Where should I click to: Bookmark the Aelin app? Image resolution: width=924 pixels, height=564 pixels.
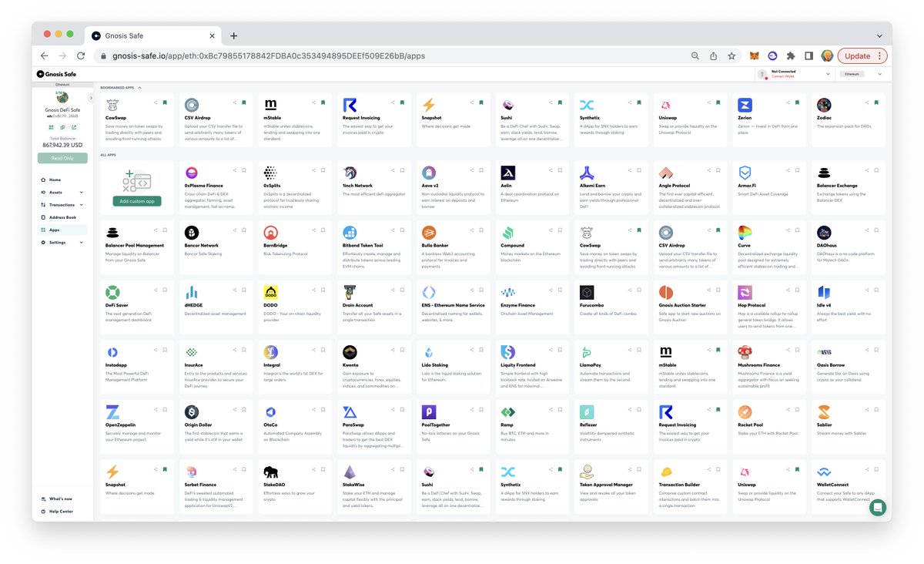559,170
